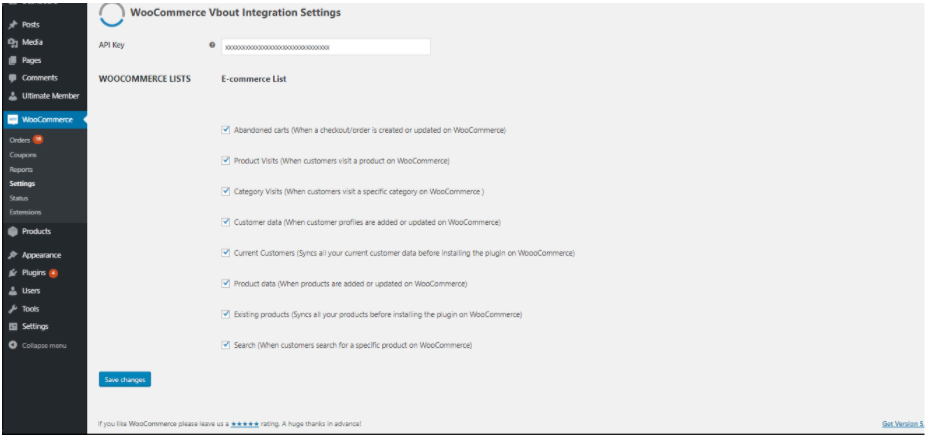This screenshot has width=927, height=435.
Task: Uncheck the Existing products checkbox
Action: point(225,314)
